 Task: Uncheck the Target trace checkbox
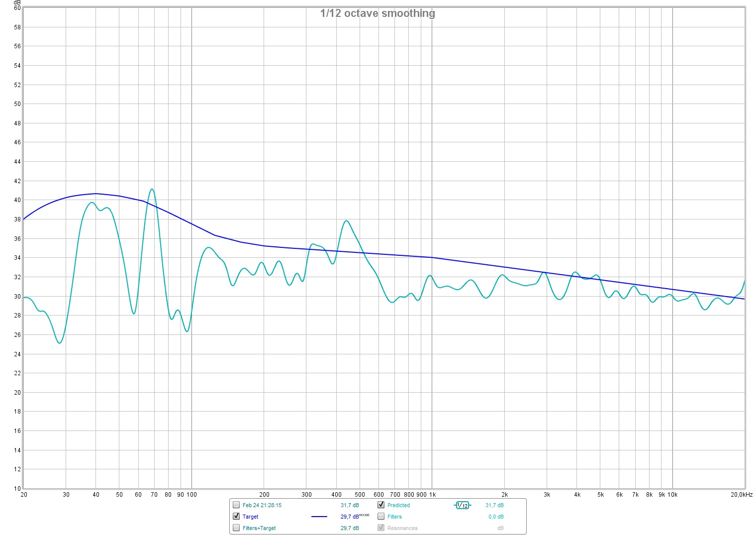236,516
